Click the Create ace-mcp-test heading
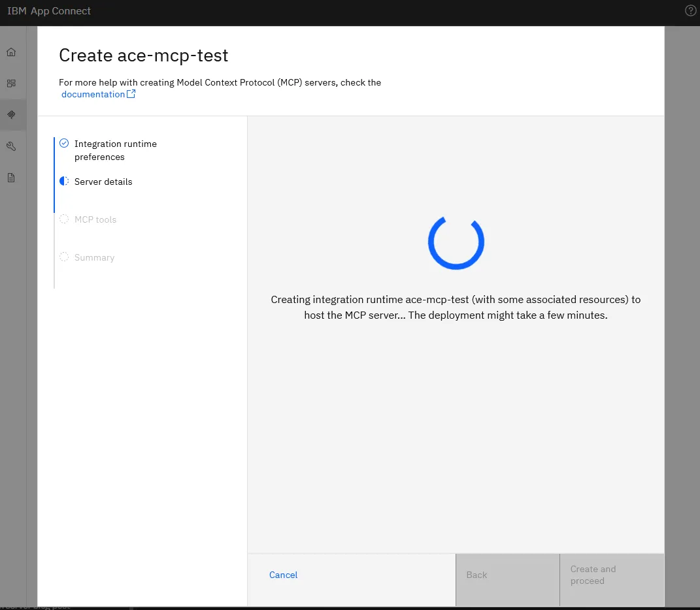 click(x=143, y=56)
